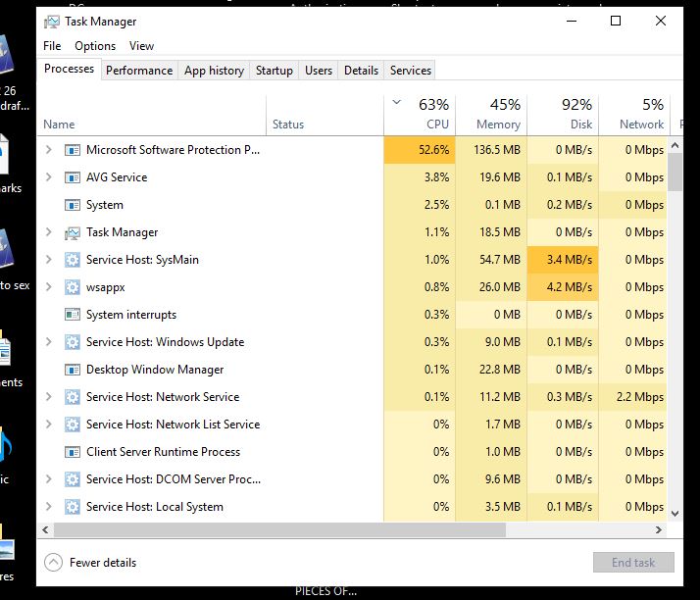Image resolution: width=700 pixels, height=600 pixels.
Task: Switch to the Users tab
Action: (x=319, y=71)
